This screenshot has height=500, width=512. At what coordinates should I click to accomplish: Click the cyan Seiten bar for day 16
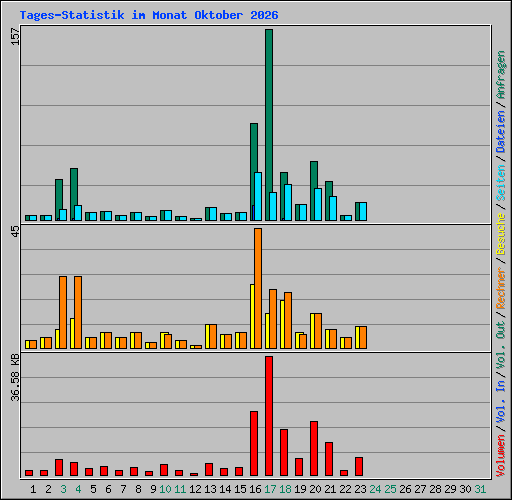258,196
